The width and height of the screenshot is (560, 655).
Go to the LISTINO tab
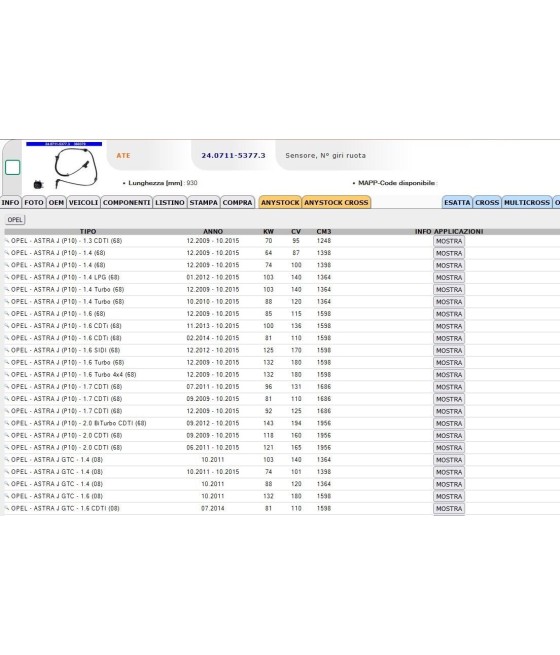pyautogui.click(x=170, y=202)
